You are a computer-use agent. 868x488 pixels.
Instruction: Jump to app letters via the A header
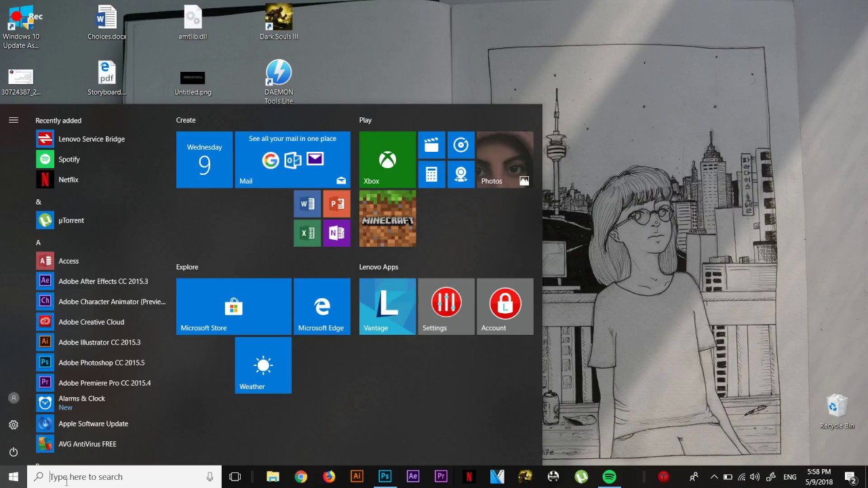tap(38, 243)
